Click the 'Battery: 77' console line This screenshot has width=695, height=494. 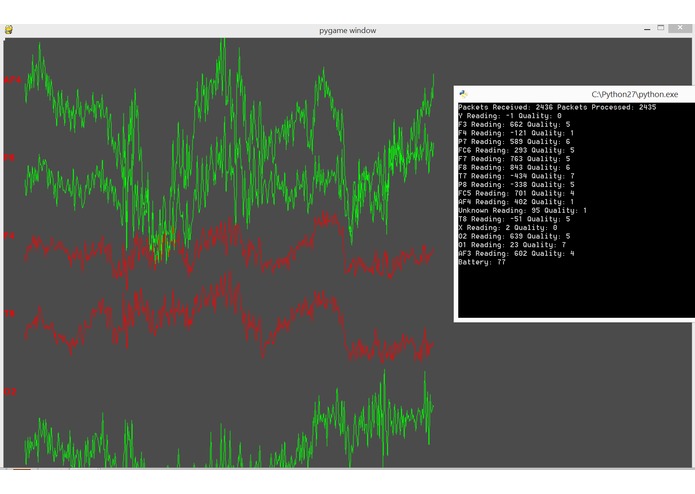482,262
